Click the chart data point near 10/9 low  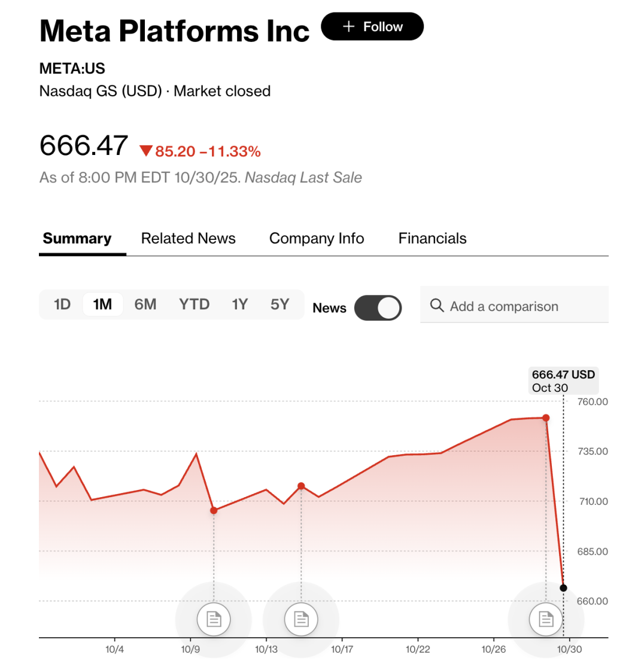pos(214,510)
